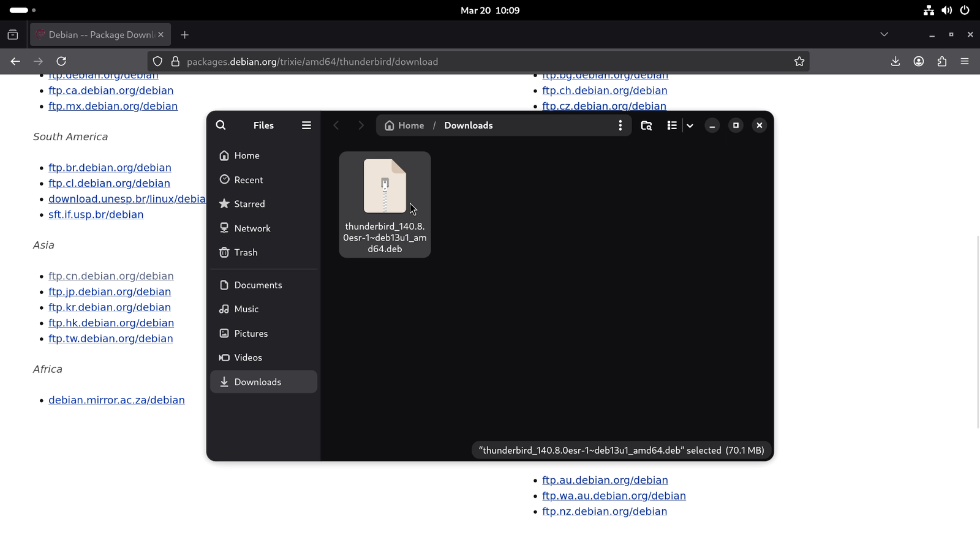Open Activities overview indicator

click(x=23, y=10)
